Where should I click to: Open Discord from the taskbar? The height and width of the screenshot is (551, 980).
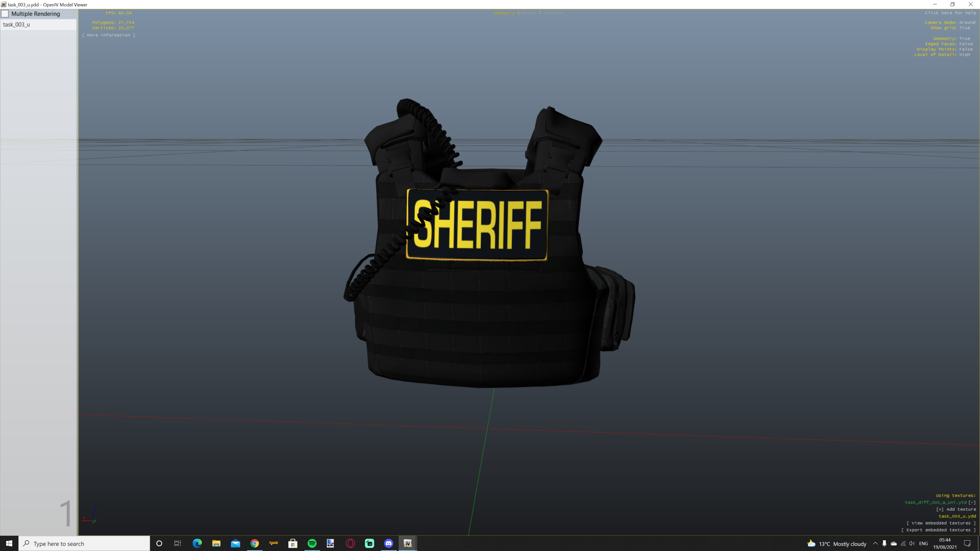pyautogui.click(x=388, y=543)
